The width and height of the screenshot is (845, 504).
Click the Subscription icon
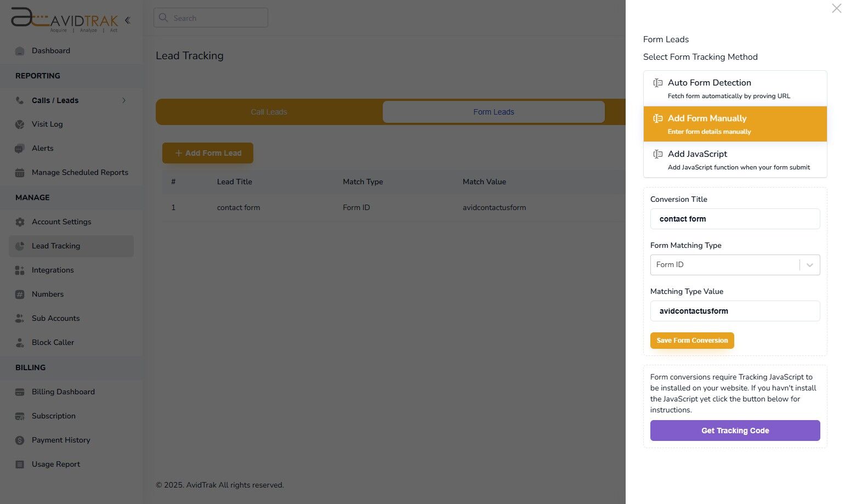(x=20, y=416)
